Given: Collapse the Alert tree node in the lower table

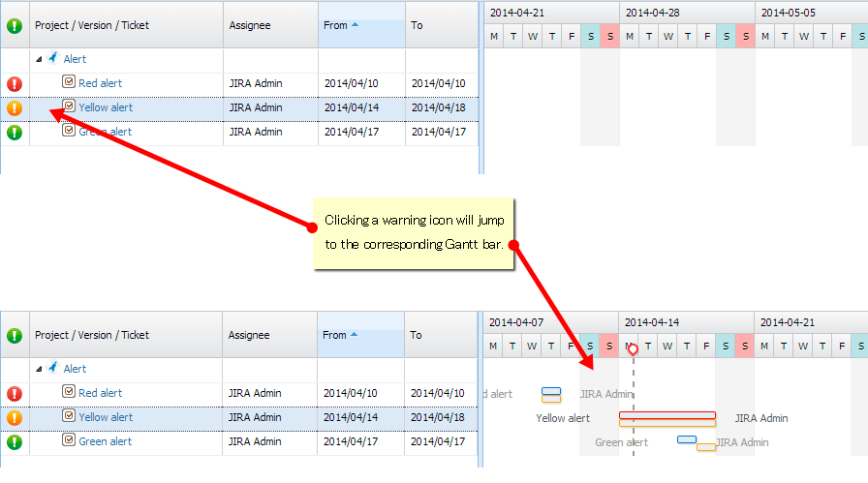Looking at the screenshot, I should click(39, 370).
